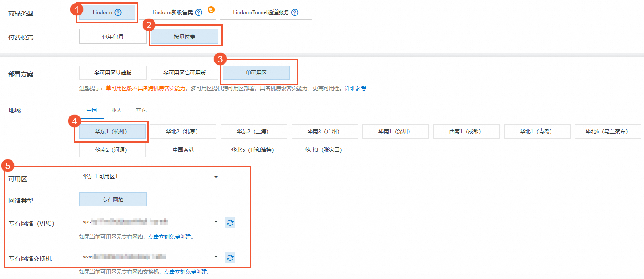Screen dimensions: 644x279
Task: Switch to 中国 region tab
Action: (x=92, y=110)
